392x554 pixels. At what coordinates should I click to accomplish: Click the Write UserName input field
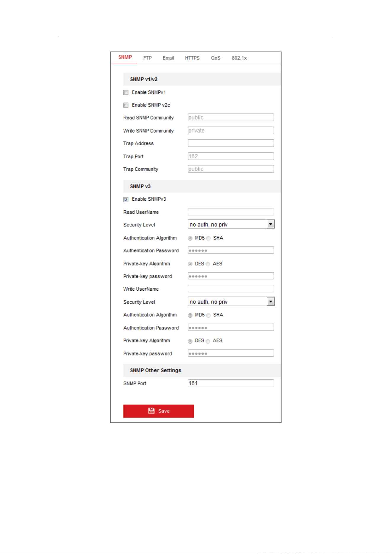click(x=231, y=289)
